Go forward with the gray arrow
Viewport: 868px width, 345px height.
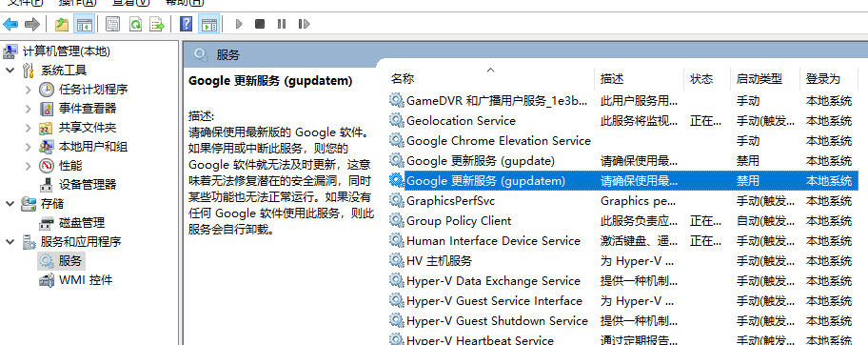(x=32, y=24)
